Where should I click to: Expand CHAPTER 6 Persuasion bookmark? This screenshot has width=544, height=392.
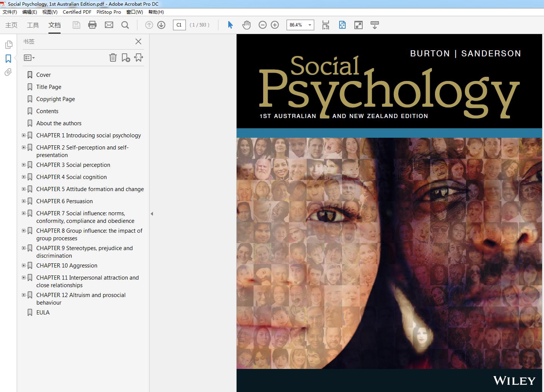pyautogui.click(x=24, y=201)
